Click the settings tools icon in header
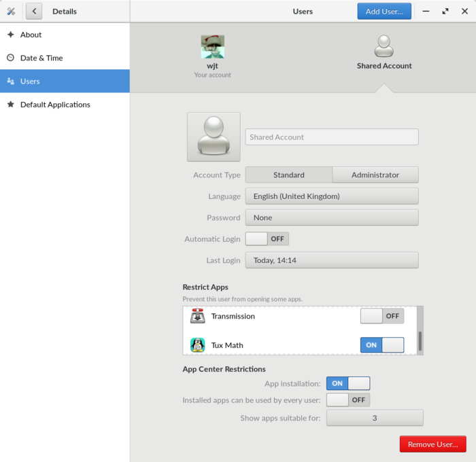The height and width of the screenshot is (462, 476). point(11,12)
